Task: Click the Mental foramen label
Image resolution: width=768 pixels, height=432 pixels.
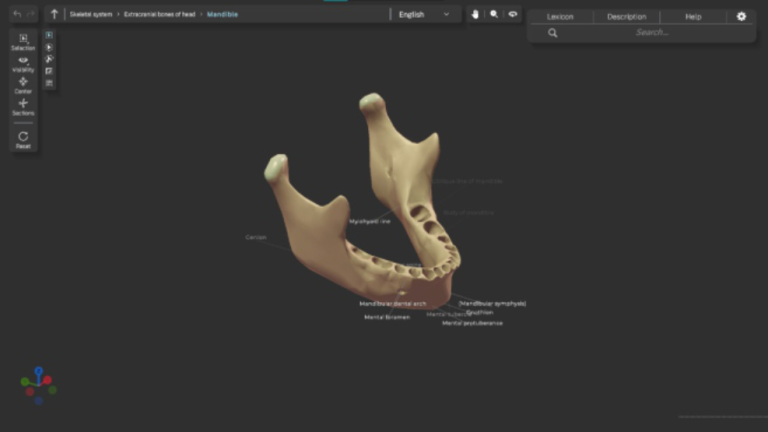Action: tap(386, 317)
